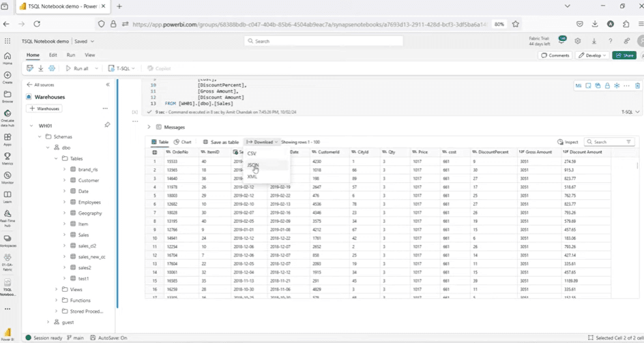The height and width of the screenshot is (343, 644).
Task: Open the Saved status dropdown
Action: pyautogui.click(x=84, y=41)
